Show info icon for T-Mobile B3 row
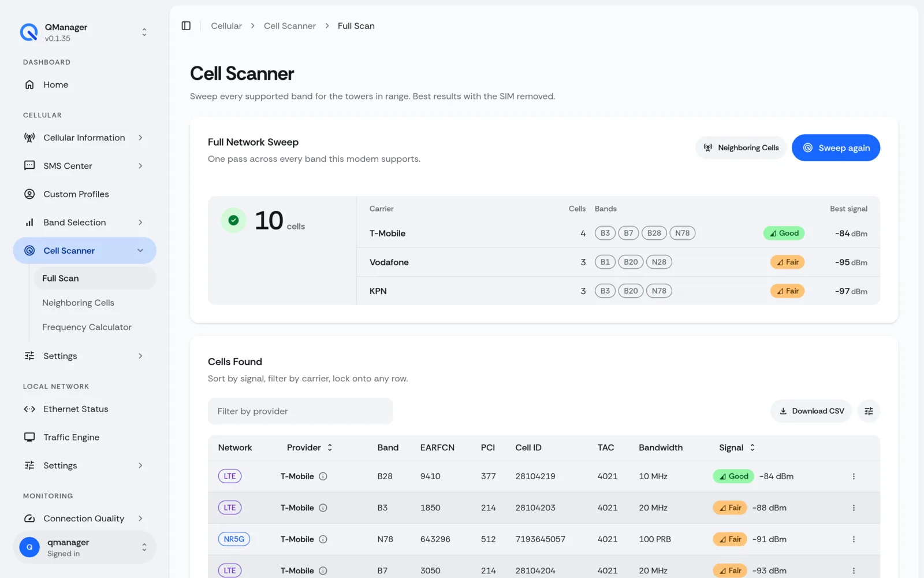The height and width of the screenshot is (578, 924). click(323, 508)
